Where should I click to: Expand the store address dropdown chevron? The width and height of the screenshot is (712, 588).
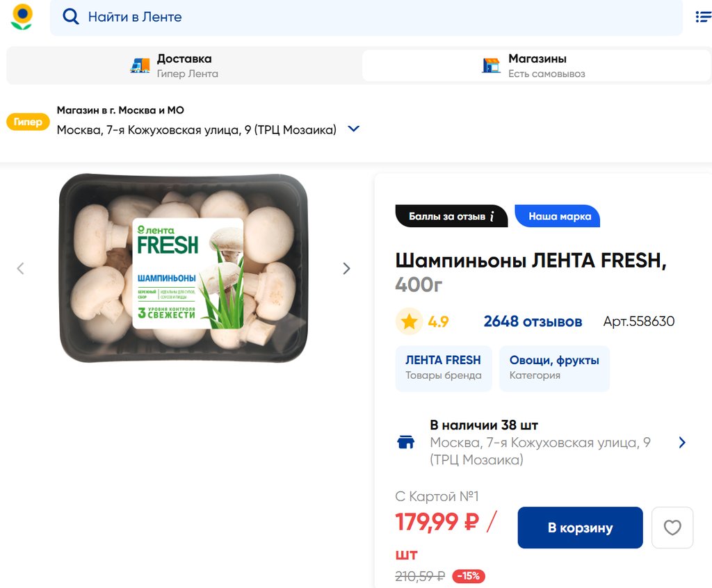(353, 129)
